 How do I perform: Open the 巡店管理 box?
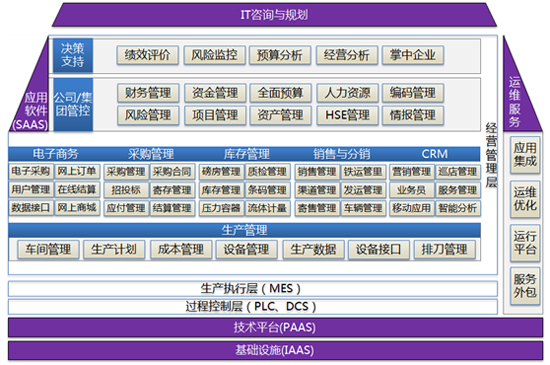pyautogui.click(x=458, y=172)
